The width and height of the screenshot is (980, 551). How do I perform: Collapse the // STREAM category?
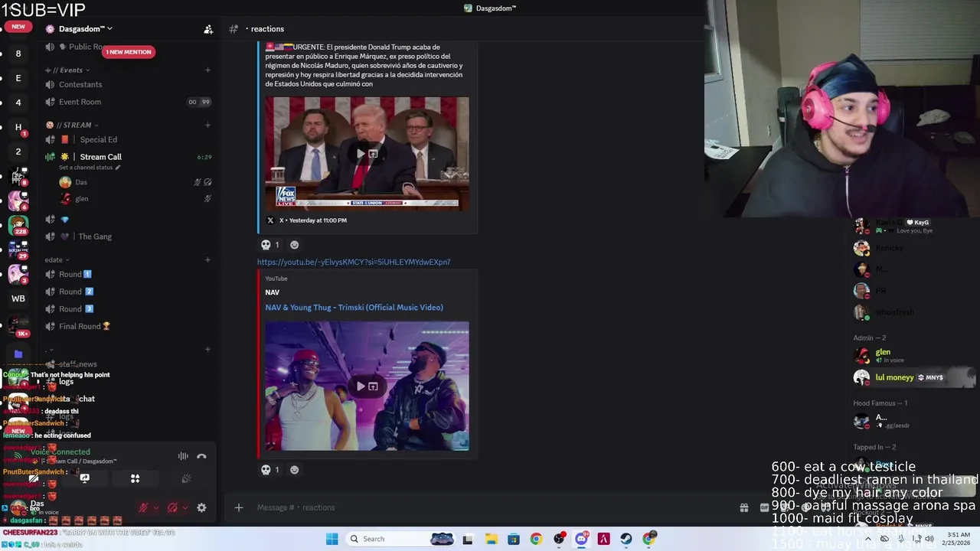(73, 125)
